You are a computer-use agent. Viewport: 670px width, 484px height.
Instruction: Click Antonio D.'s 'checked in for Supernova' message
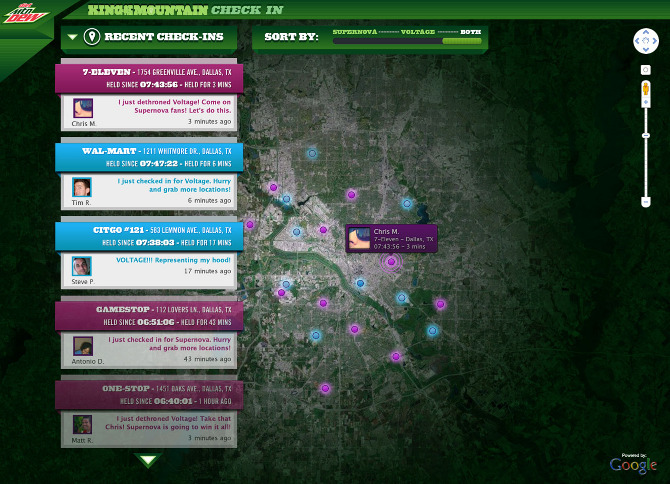[169, 343]
